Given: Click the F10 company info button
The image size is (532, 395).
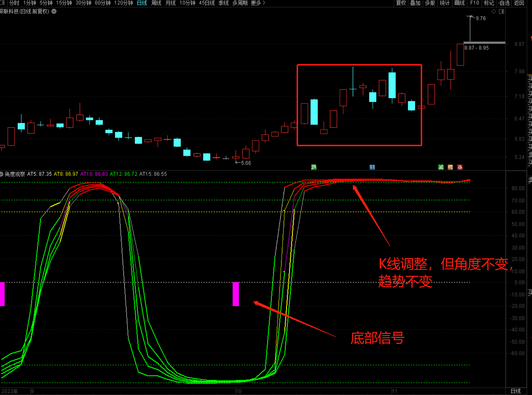Looking at the screenshot, I should pyautogui.click(x=474, y=3).
